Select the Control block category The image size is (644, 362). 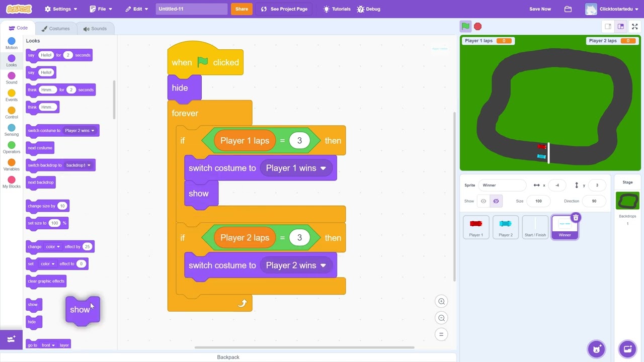tap(12, 113)
